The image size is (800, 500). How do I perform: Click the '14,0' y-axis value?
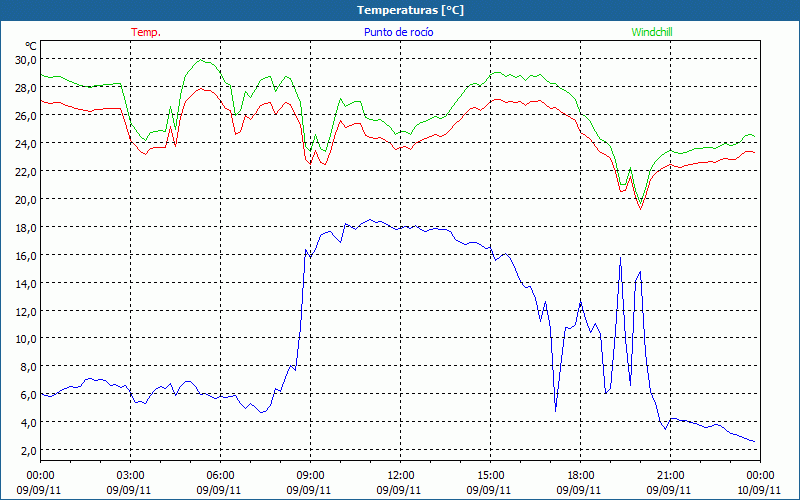click(x=27, y=284)
